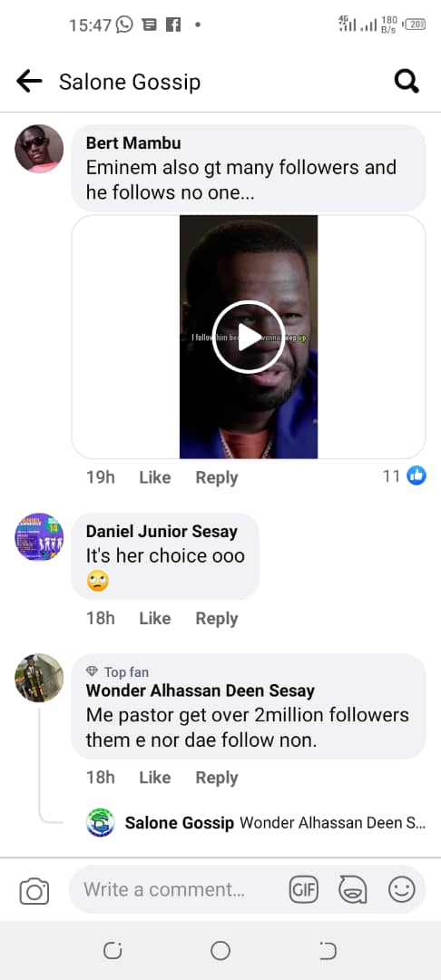Play the video in Bert Mambu's comment
Image resolution: width=441 pixels, height=980 pixels.
tap(249, 337)
